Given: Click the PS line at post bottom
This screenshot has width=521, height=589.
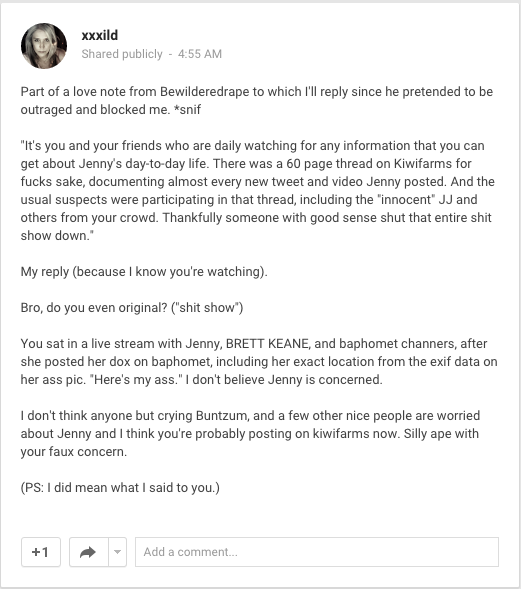Looking at the screenshot, I should click(x=120, y=488).
